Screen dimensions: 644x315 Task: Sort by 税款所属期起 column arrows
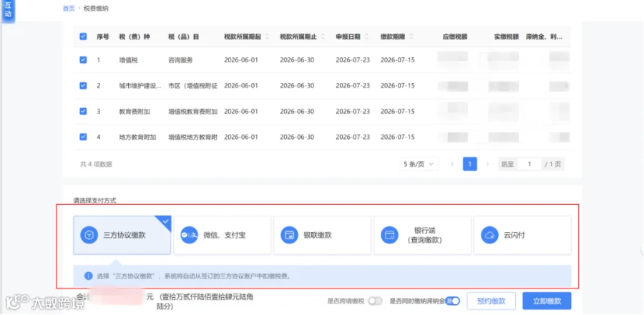pyautogui.click(x=267, y=37)
